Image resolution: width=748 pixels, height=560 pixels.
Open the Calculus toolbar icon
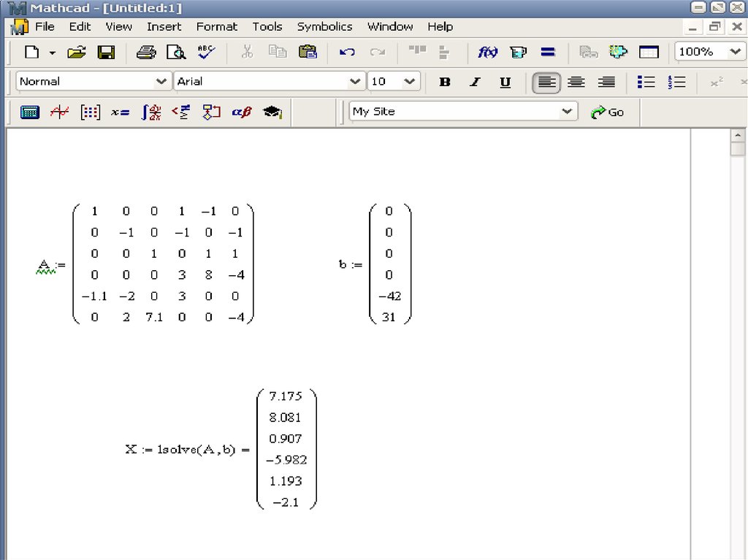[x=150, y=112]
